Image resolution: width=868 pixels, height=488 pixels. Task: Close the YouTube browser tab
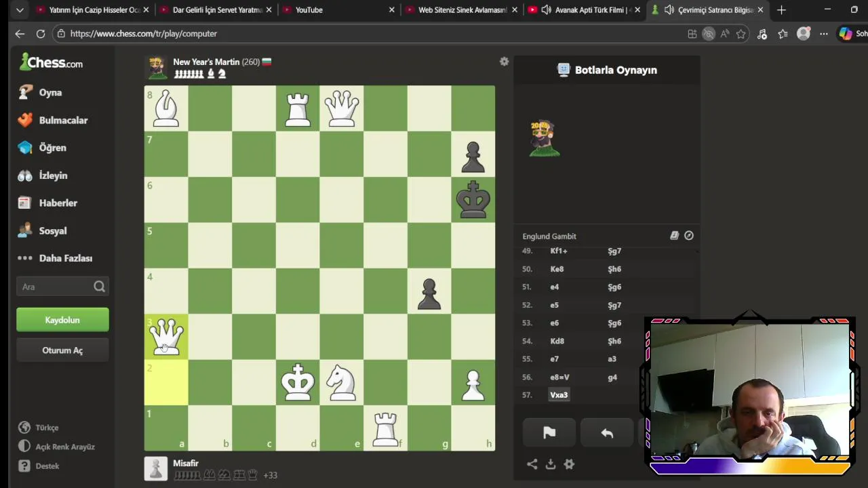[392, 10]
